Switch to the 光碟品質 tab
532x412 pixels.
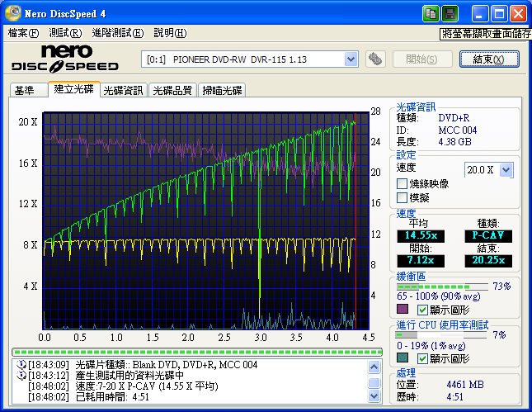172,91
